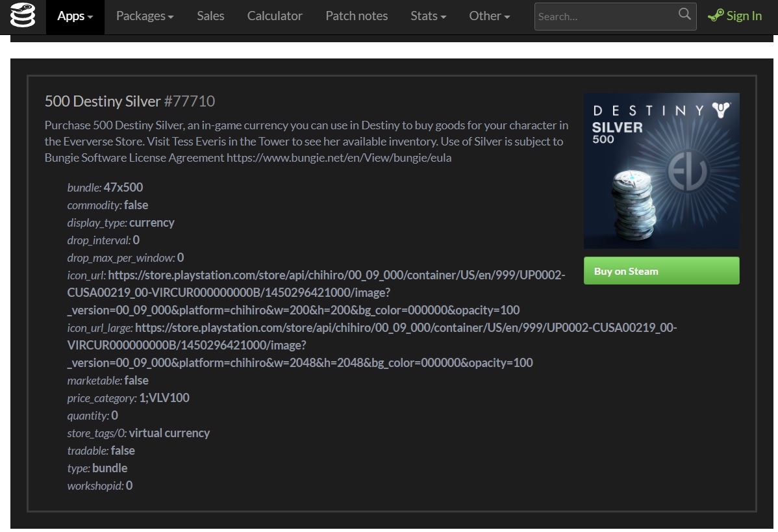Click the Bungie EULA URL in description

(x=338, y=158)
